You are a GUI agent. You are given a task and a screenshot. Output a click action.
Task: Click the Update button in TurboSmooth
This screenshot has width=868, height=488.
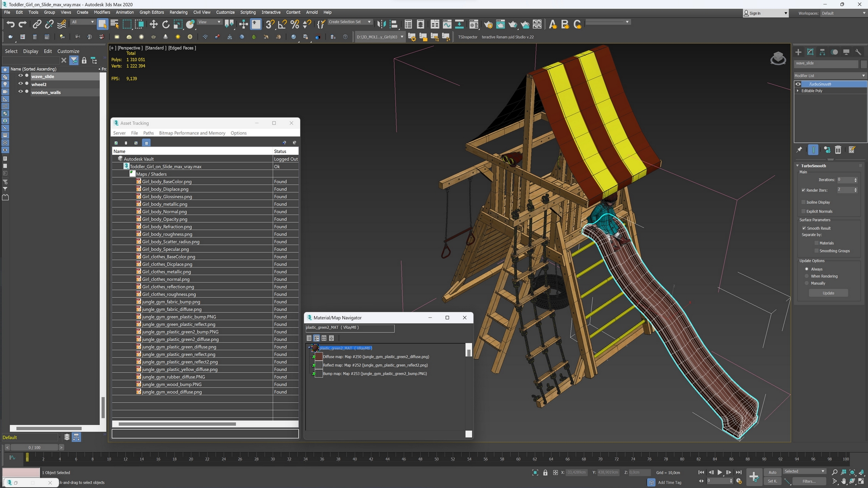(828, 293)
